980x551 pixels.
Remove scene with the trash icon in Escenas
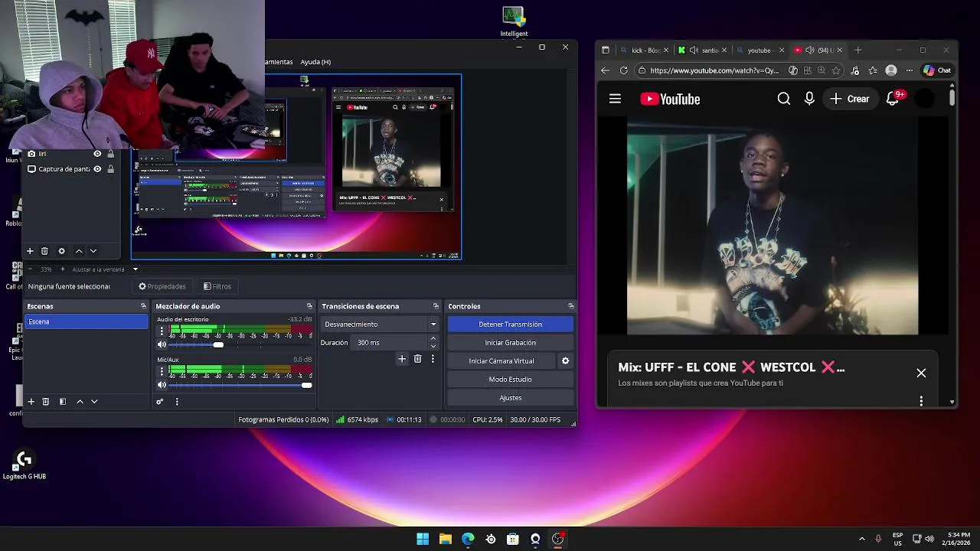(x=46, y=401)
